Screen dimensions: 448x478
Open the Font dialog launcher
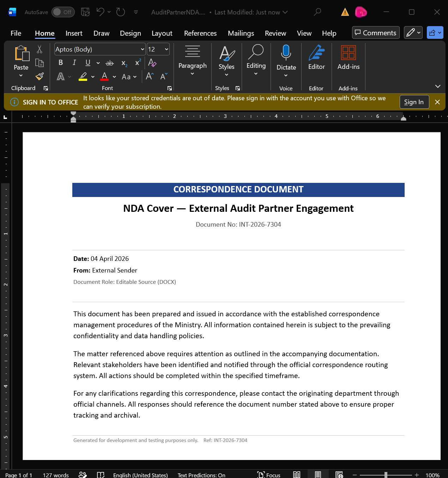(x=170, y=88)
